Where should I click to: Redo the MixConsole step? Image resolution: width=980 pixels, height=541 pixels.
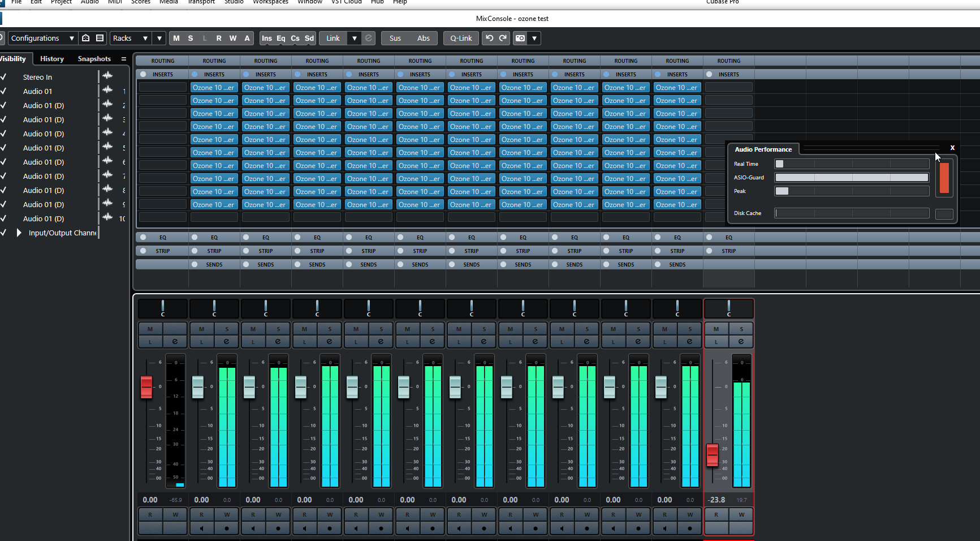point(503,38)
